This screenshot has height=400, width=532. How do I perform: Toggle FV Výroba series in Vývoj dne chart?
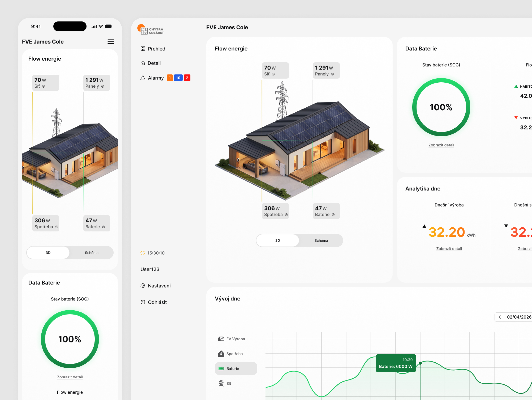tap(236, 339)
